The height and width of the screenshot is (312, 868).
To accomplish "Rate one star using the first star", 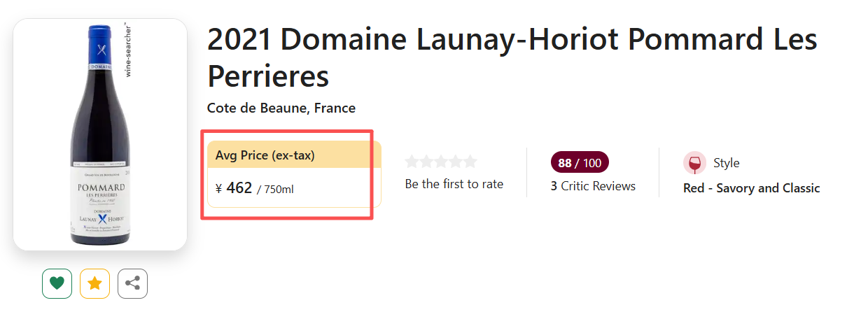I will click(x=412, y=162).
